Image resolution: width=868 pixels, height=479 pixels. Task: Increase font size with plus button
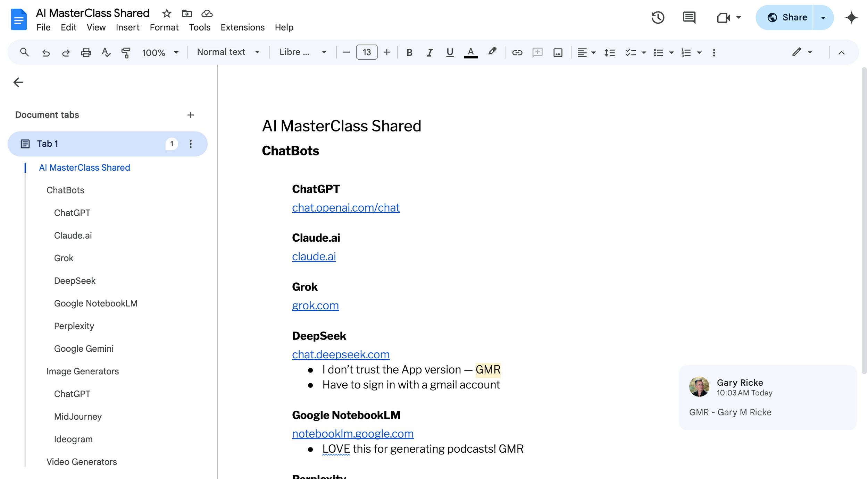pos(386,52)
